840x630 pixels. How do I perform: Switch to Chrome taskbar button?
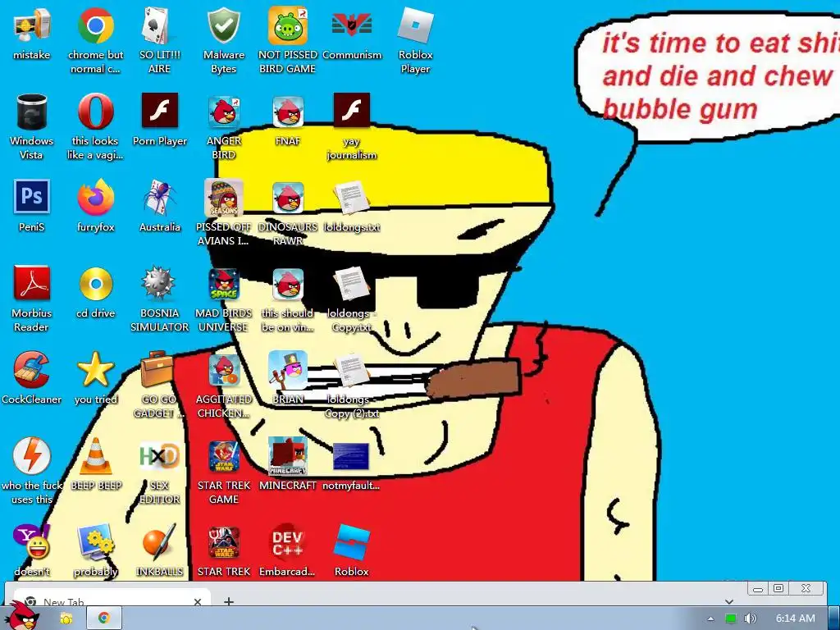(x=104, y=619)
